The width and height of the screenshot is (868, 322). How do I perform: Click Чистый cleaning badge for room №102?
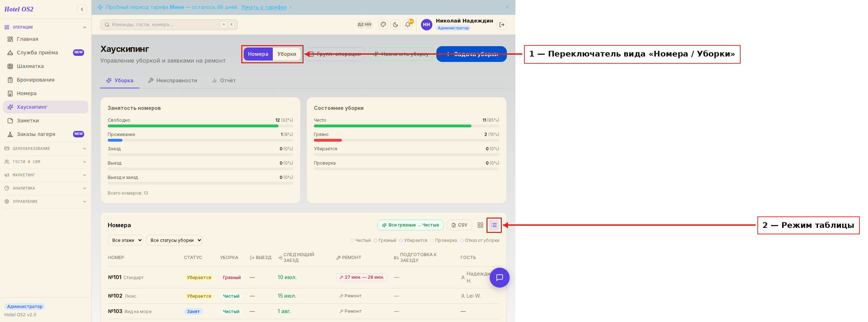coord(231,296)
